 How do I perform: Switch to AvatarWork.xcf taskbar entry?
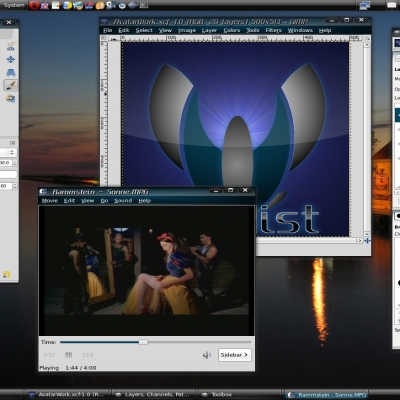pos(68,394)
